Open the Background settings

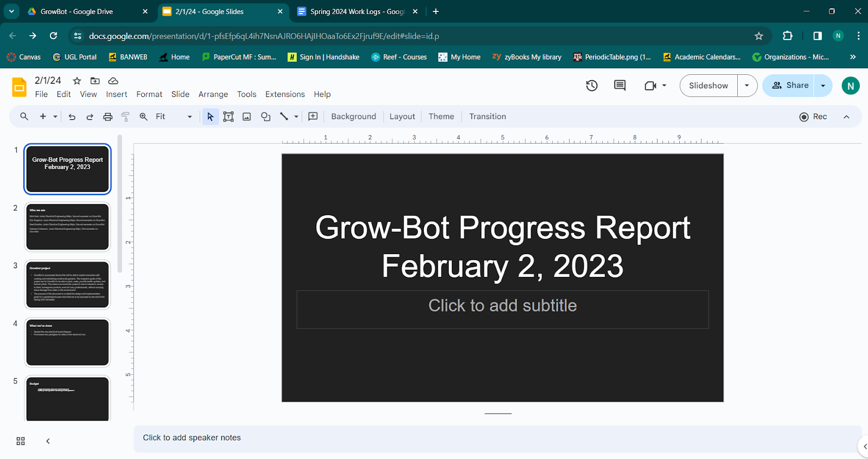[x=354, y=117]
